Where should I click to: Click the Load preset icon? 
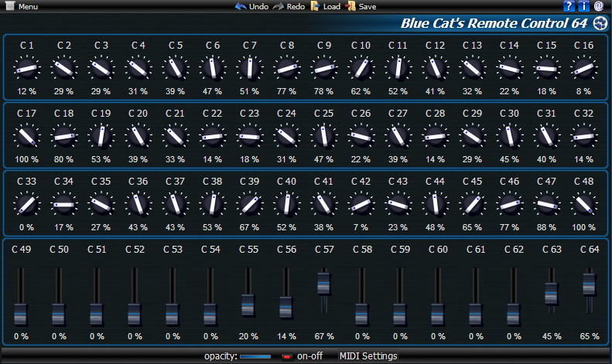click(x=314, y=6)
